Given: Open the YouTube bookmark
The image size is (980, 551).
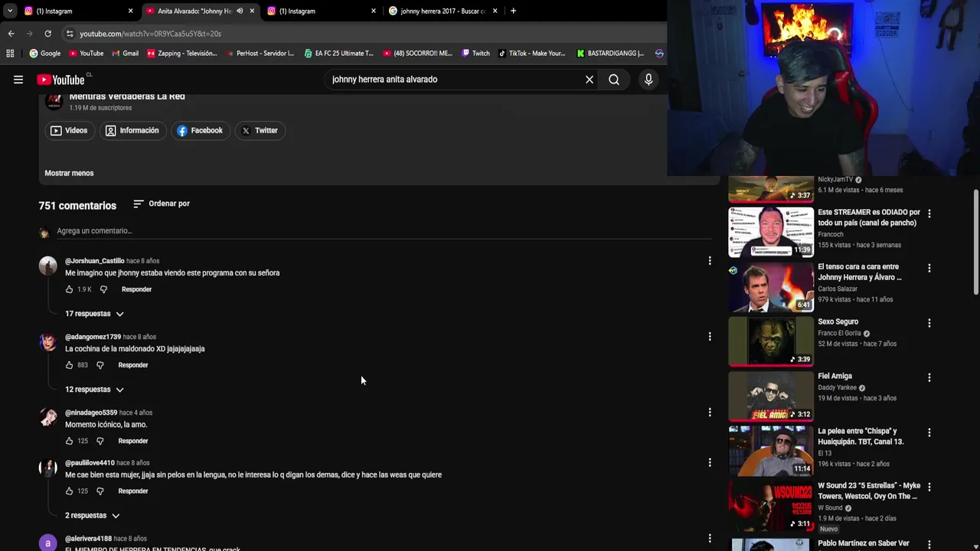Looking at the screenshot, I should click(x=86, y=54).
